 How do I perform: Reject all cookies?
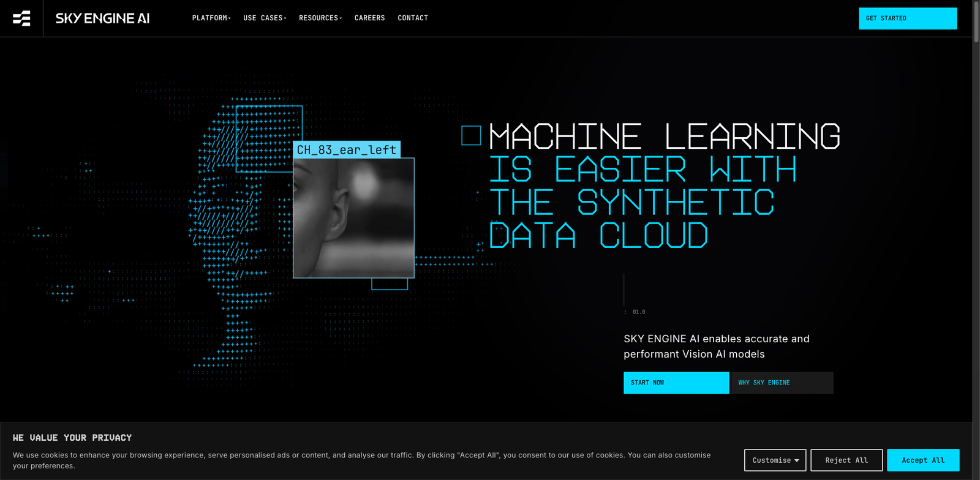(846, 460)
